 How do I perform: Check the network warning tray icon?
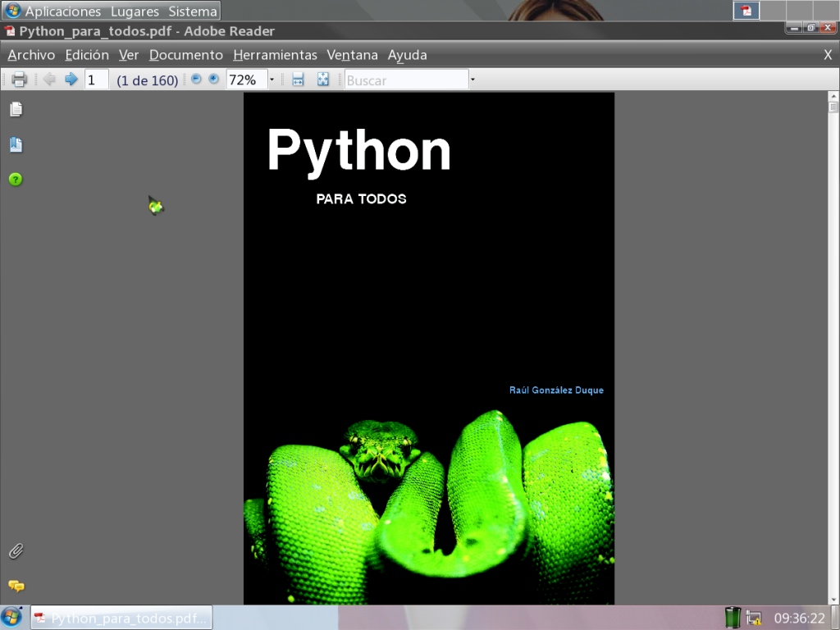(x=755, y=619)
